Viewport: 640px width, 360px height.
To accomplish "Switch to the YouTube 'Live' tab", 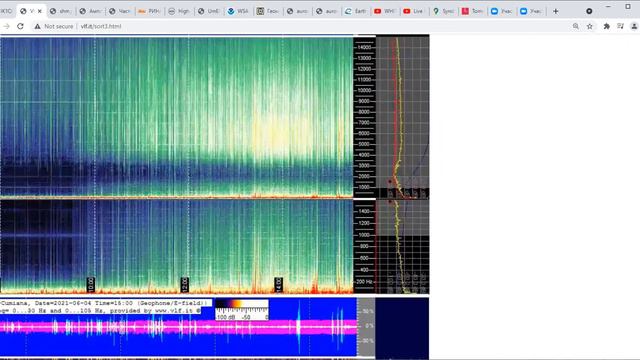I will point(415,11).
